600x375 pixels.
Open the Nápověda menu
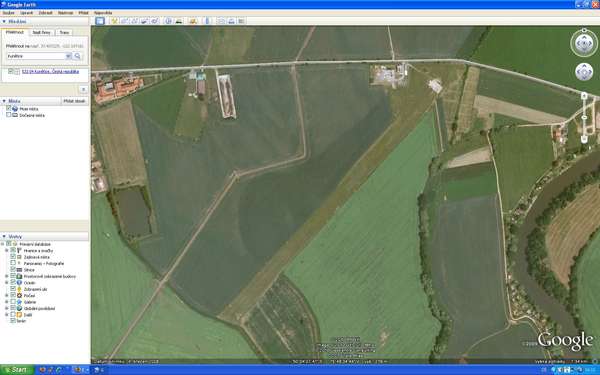pyautogui.click(x=103, y=13)
